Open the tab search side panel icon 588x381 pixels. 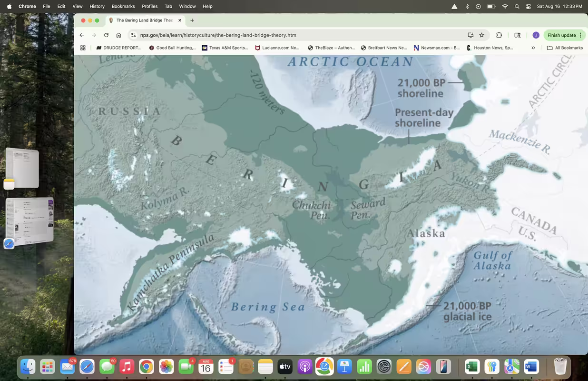pyautogui.click(x=518, y=35)
